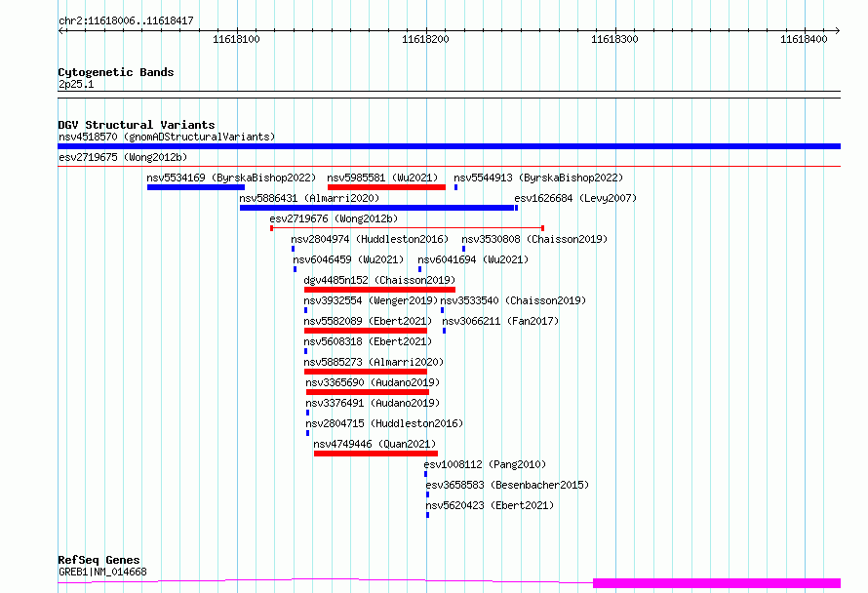Click the 11618100 ruler position label
Screen dimensions: 868x593
point(236,39)
